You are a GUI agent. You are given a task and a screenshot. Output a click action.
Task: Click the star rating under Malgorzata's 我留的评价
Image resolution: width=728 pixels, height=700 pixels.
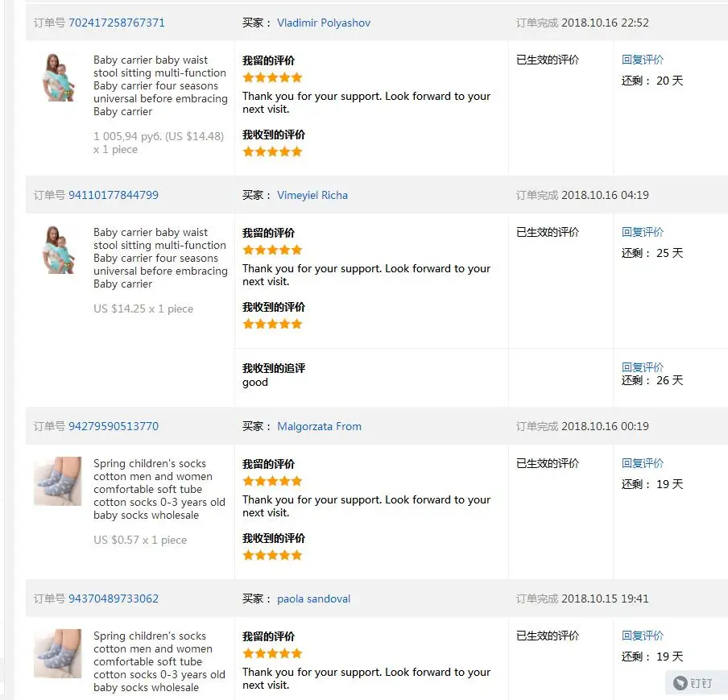pyautogui.click(x=272, y=481)
